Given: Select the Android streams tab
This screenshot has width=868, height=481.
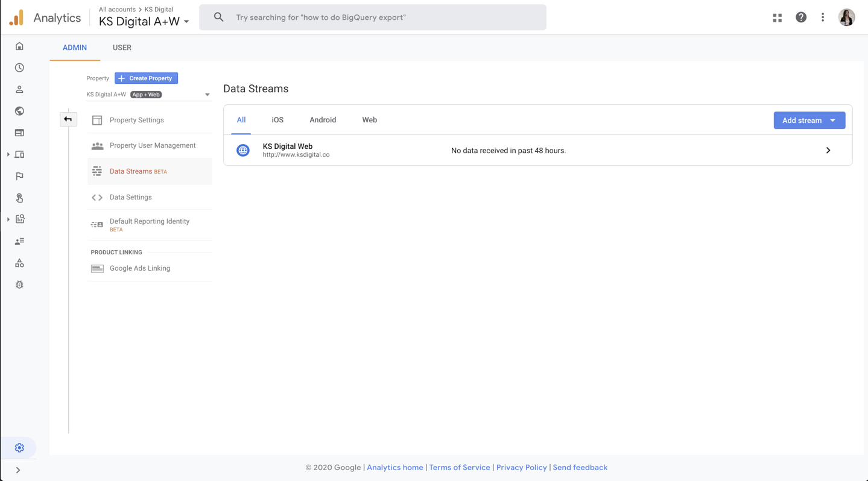Looking at the screenshot, I should click(323, 120).
